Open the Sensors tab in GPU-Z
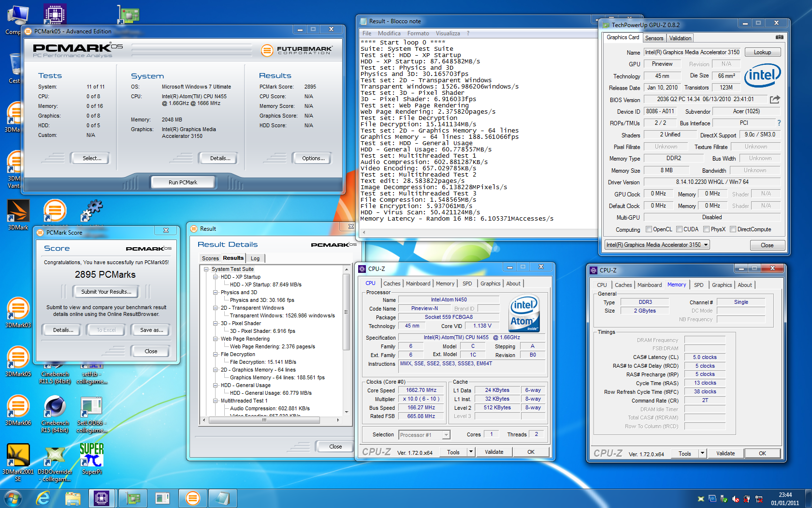Screen dimensions: 812x508 coord(654,38)
